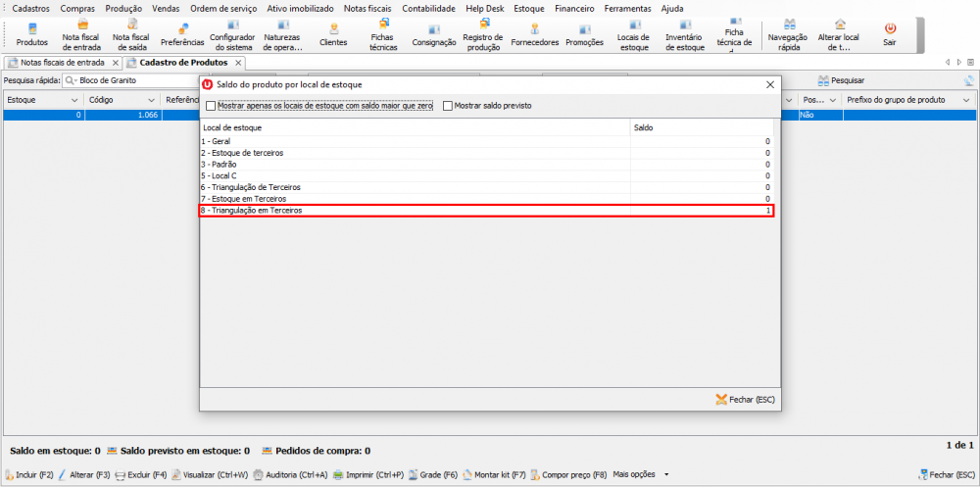Viewport: 980px width, 487px height.
Task: Click the Sair power icon
Action: 890,34
